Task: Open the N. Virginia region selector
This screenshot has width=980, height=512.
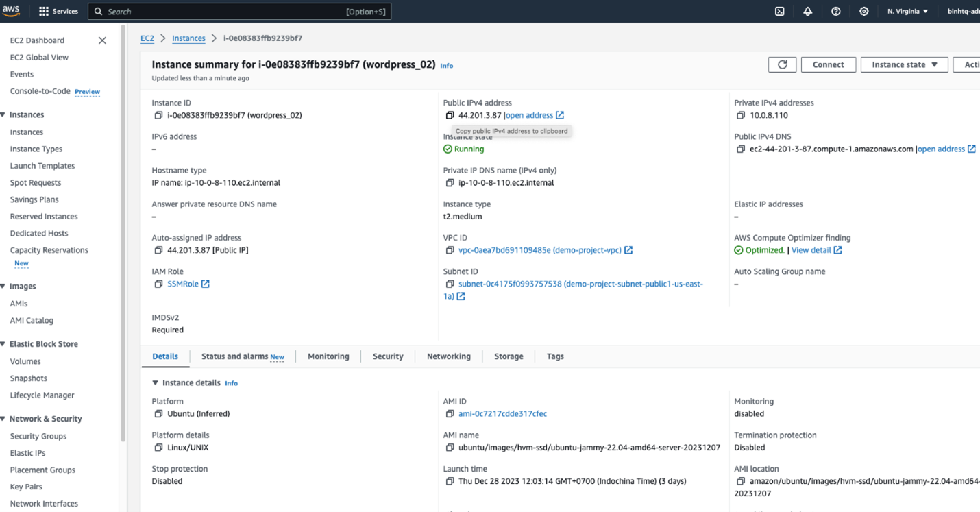Action: 907,12
